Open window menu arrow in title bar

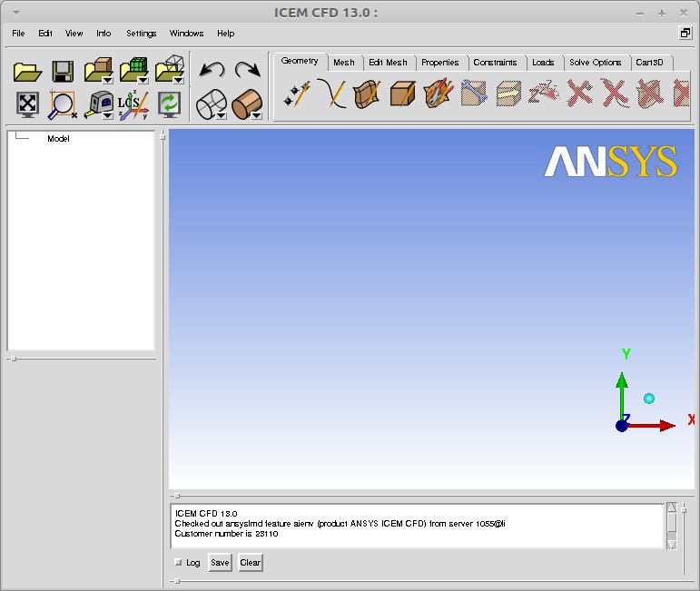pos(16,13)
